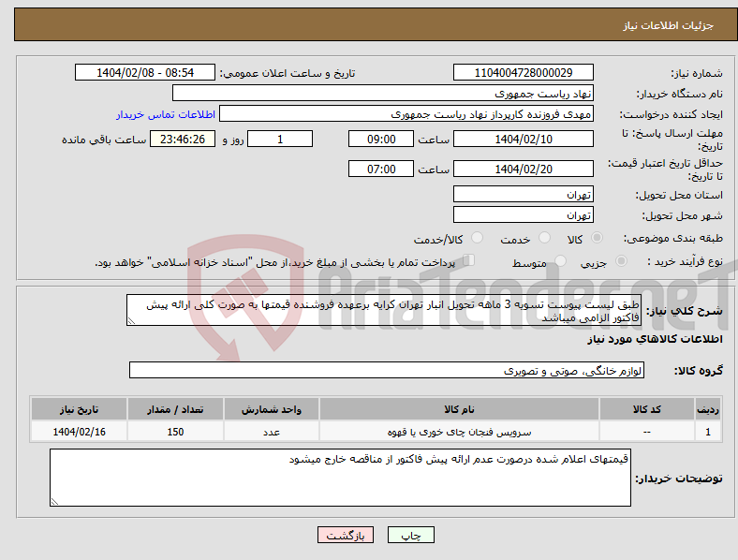This screenshot has height=560, width=738.
Task: Click the نام کالا column header
Action: click(459, 409)
